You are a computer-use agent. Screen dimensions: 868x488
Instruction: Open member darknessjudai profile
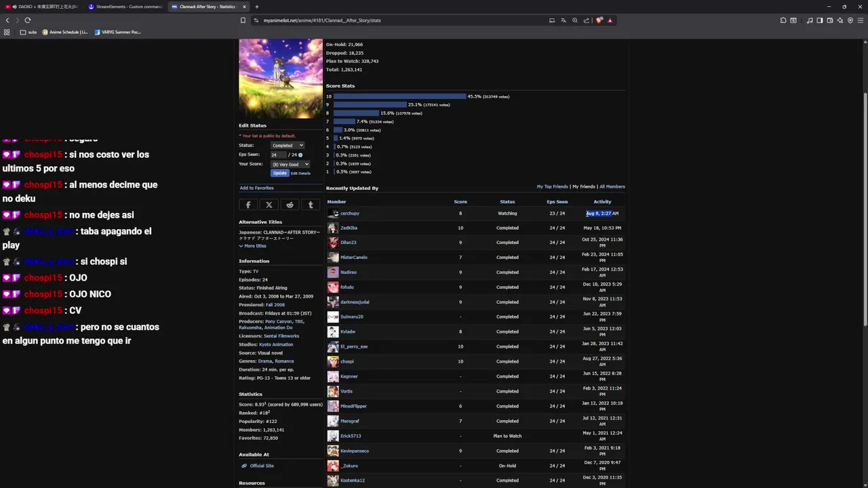355,302
